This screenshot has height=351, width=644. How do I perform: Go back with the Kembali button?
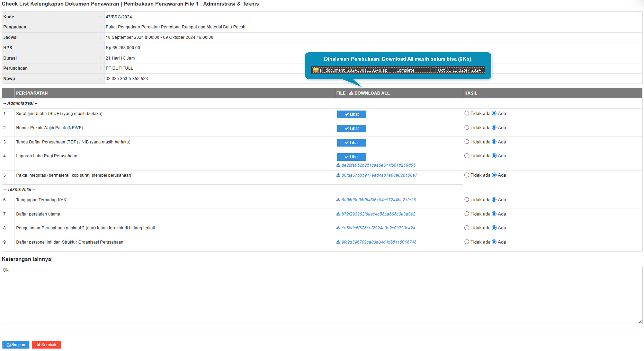[x=46, y=345]
